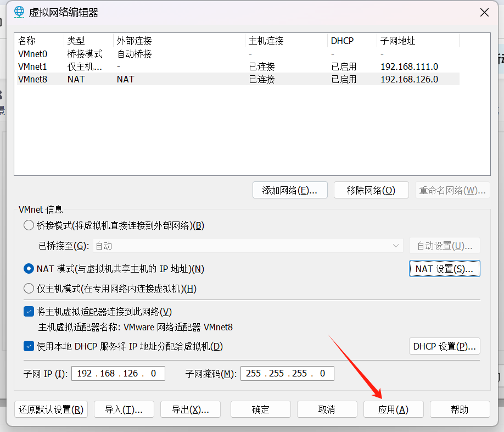The image size is (504, 432).
Task: Click the 子网地址 column header
Action: pyautogui.click(x=418, y=41)
